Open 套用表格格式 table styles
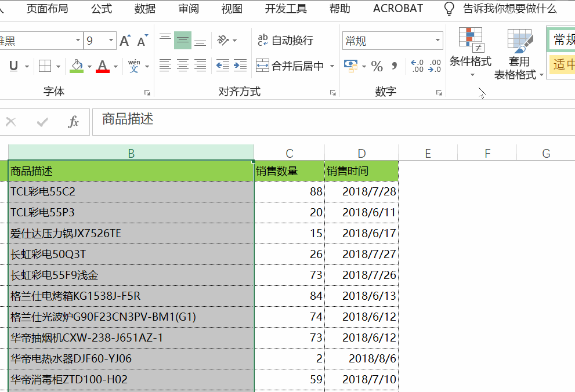The height and width of the screenshot is (392, 575). [x=519, y=53]
